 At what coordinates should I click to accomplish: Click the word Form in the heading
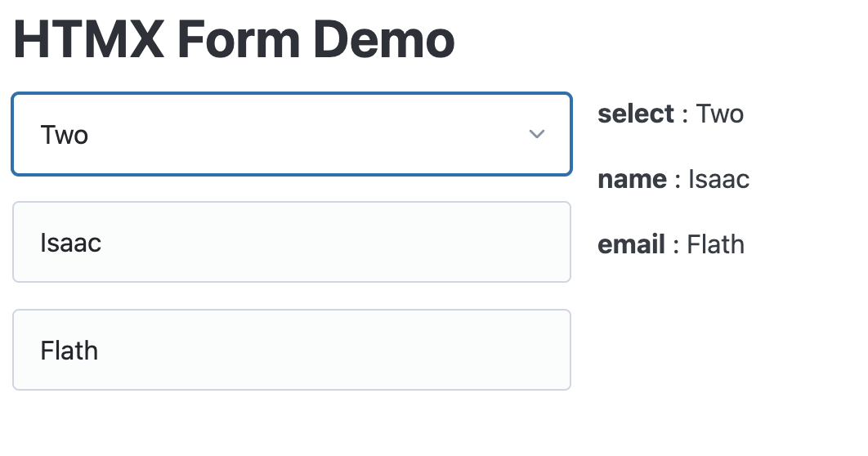[x=239, y=40]
